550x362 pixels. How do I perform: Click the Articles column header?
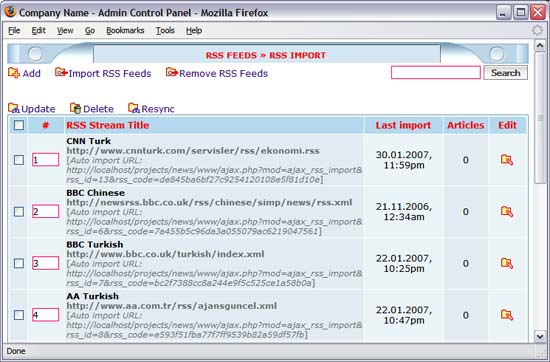pyautogui.click(x=465, y=125)
